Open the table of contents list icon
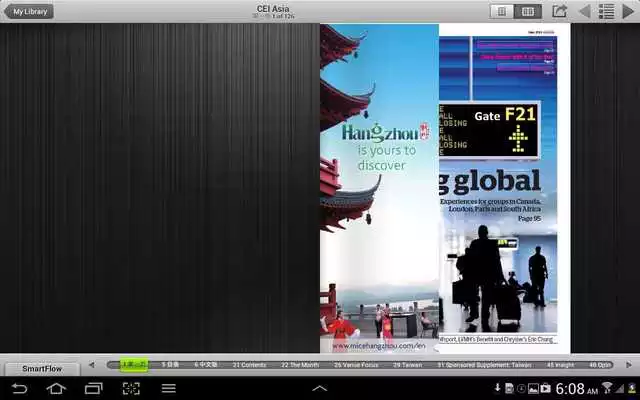The height and width of the screenshot is (400, 640). click(x=607, y=11)
